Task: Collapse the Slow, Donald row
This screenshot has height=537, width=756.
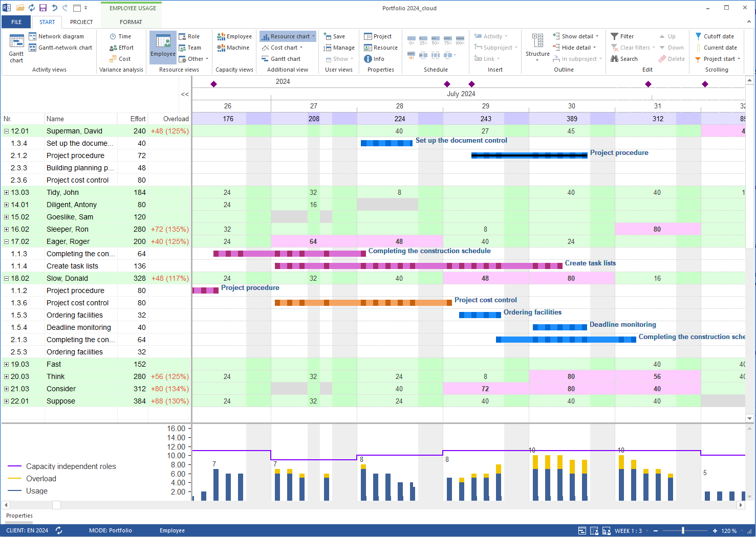Action: 7,278
